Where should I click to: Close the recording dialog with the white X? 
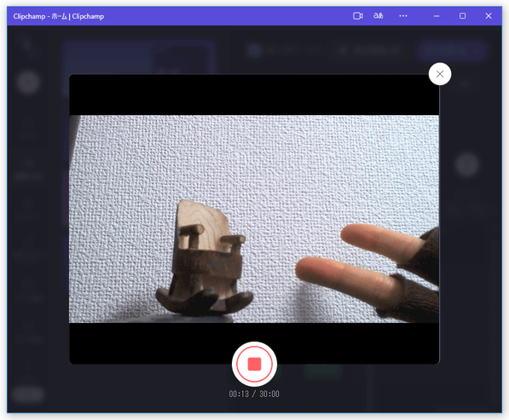(440, 74)
